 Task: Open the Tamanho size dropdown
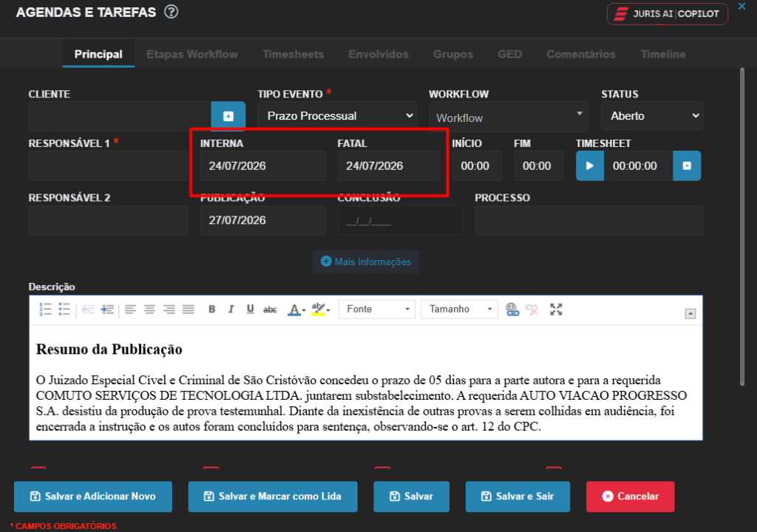459,309
